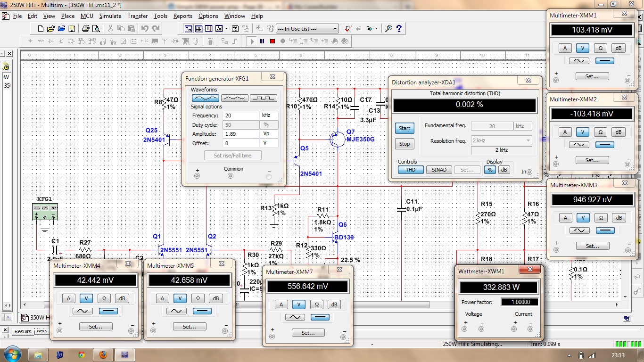Enable AC sine mode on Multimeter-XMM4
This screenshot has height=362, width=644.
(x=82, y=311)
